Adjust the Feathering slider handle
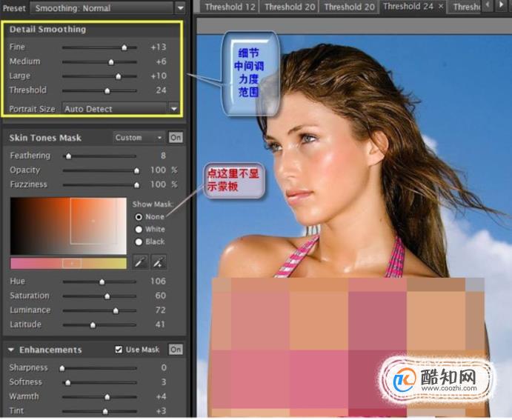 69,156
